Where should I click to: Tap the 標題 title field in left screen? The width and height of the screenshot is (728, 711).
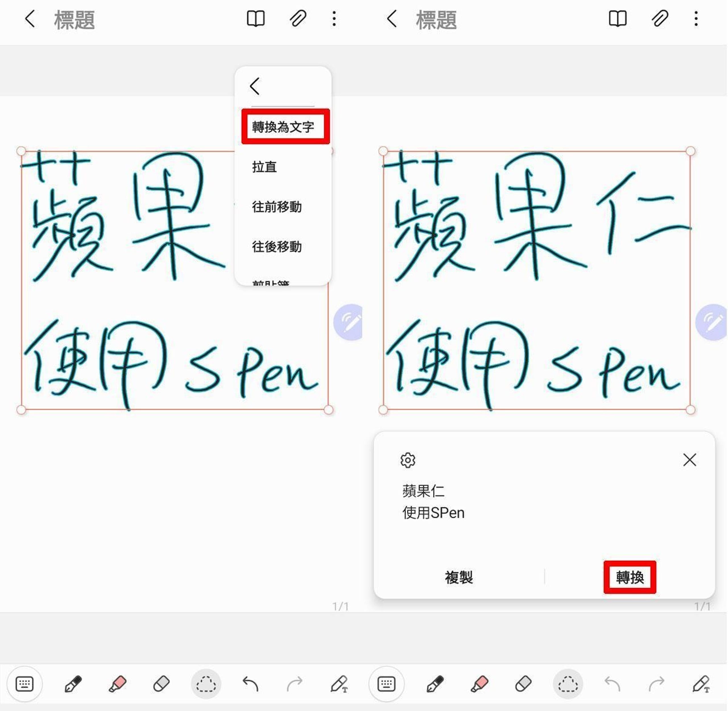(x=74, y=19)
